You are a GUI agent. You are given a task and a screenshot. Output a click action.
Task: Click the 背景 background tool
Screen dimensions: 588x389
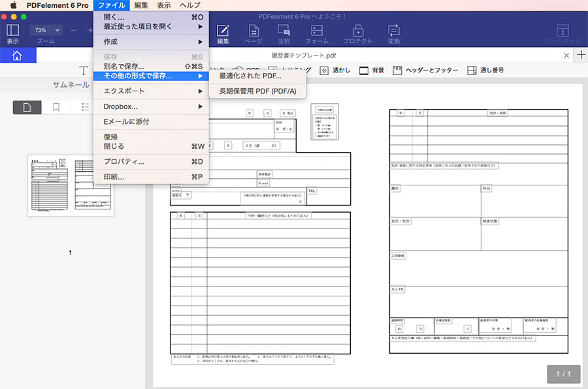(x=371, y=70)
